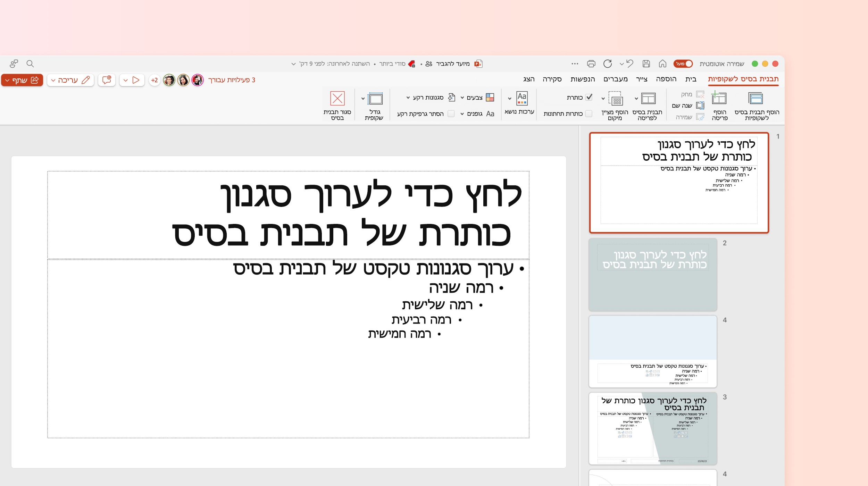
Task: Check the כותרות תחתונות footers checkbox
Action: (x=589, y=114)
